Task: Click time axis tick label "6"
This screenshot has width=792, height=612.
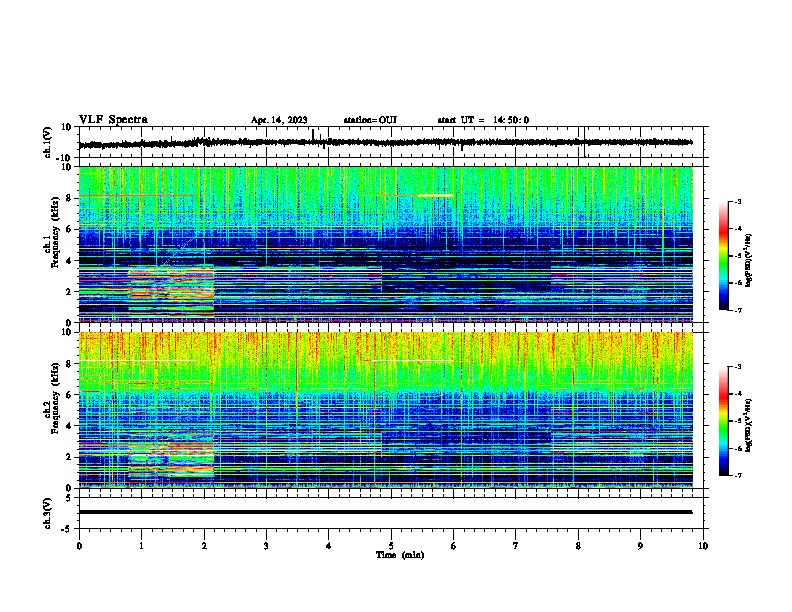Action: tap(454, 546)
